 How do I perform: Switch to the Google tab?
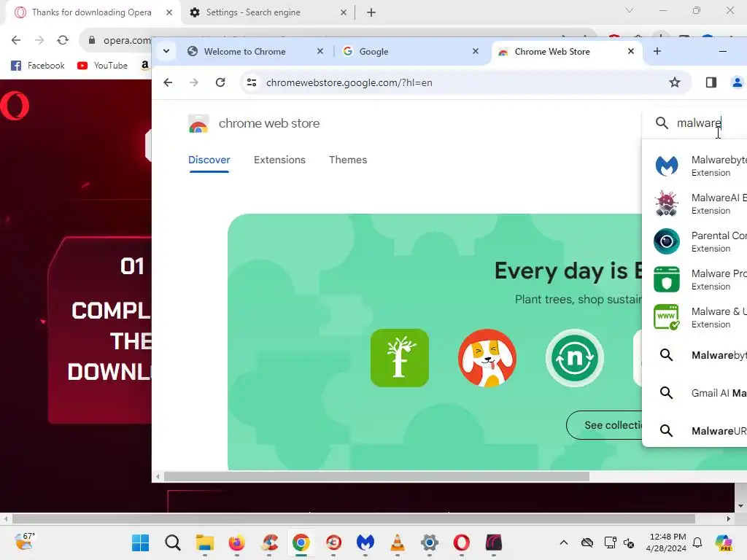[x=373, y=52]
